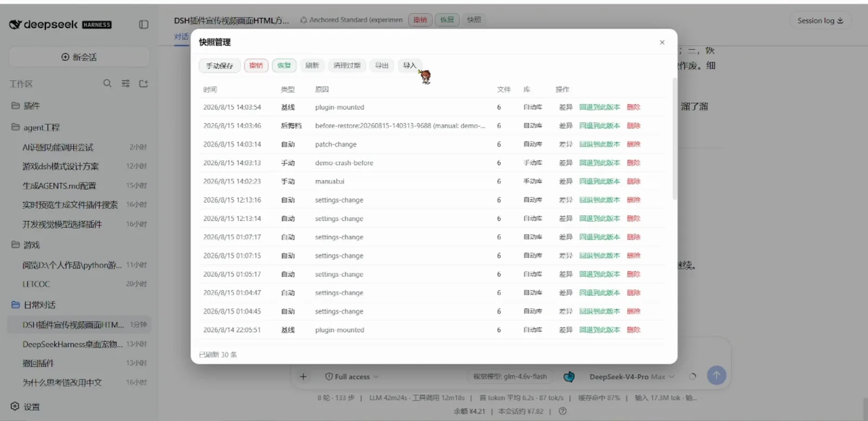Collapse the sidebar panel icon
Viewport: 868px width, 421px height.
tap(144, 24)
